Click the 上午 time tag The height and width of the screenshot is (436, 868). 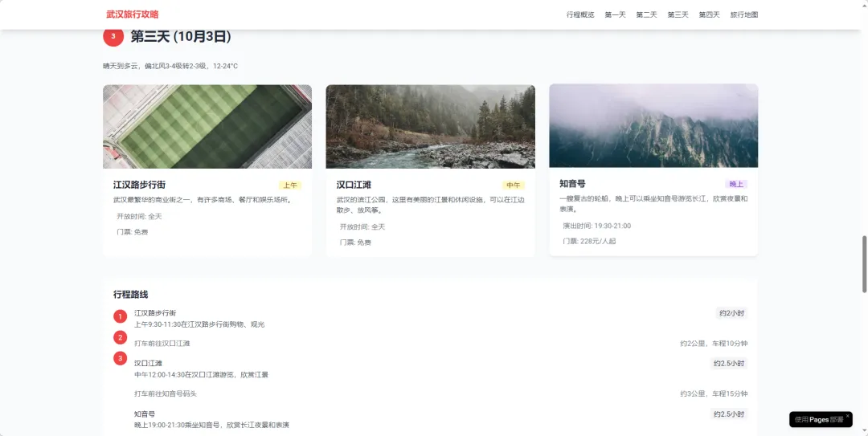pos(290,185)
